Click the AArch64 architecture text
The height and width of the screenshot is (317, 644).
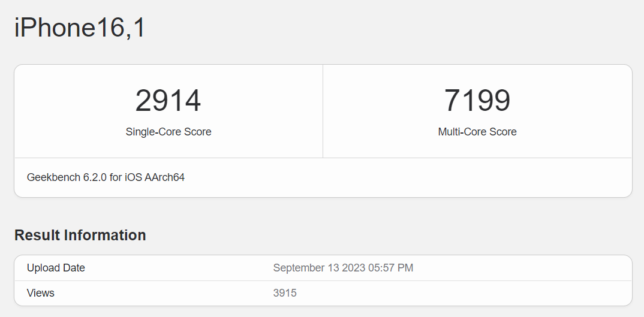[x=165, y=177]
